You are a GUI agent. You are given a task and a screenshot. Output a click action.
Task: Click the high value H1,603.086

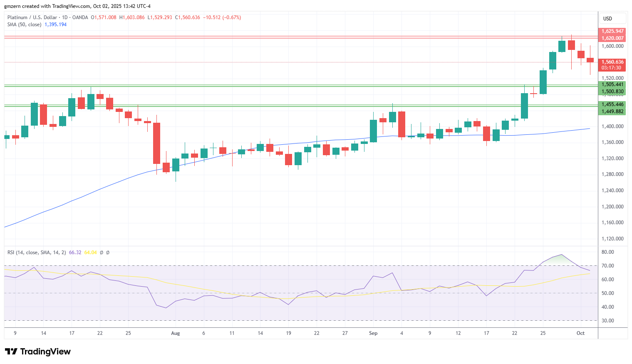click(x=132, y=17)
